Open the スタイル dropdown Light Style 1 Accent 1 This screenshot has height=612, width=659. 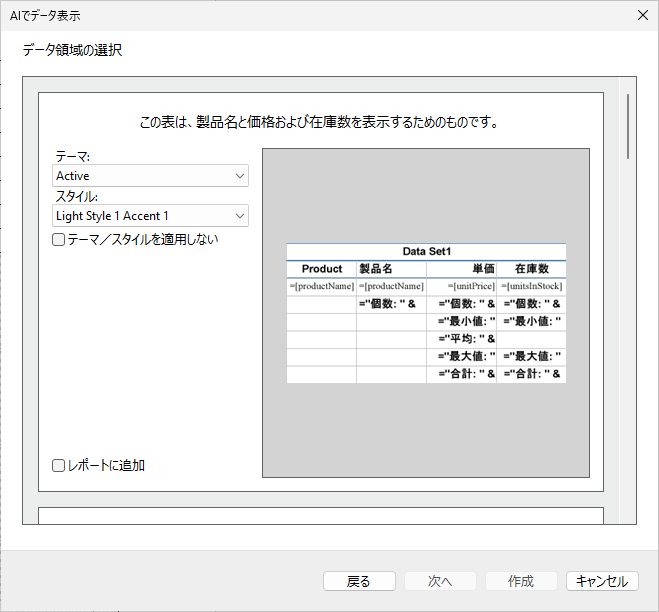150,216
